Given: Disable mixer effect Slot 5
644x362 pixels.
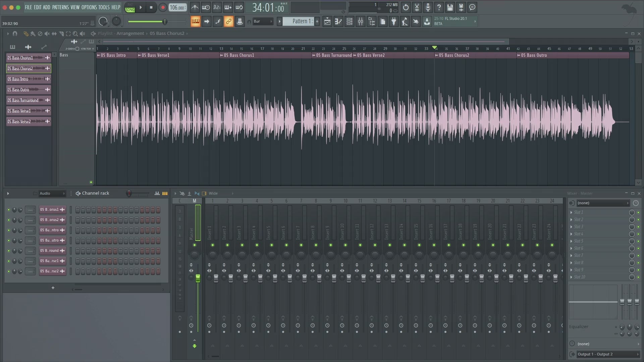Looking at the screenshot, I should tap(638, 241).
